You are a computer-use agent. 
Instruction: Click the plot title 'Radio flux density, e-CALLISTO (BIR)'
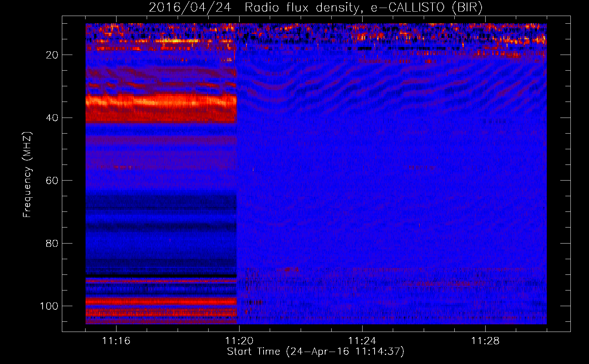pyautogui.click(x=363, y=8)
